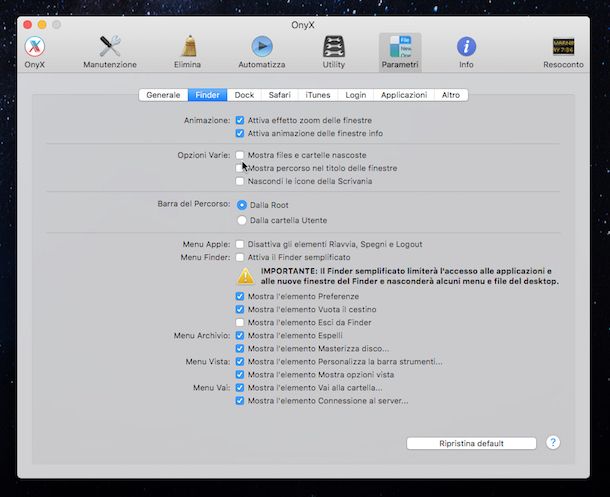Screen dimensions: 610x497
Task: Click the OnyX window title text
Action: 303,25
